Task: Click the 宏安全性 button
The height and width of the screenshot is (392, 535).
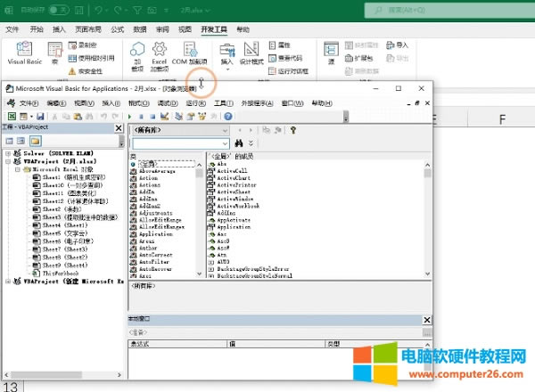Action: (95, 70)
